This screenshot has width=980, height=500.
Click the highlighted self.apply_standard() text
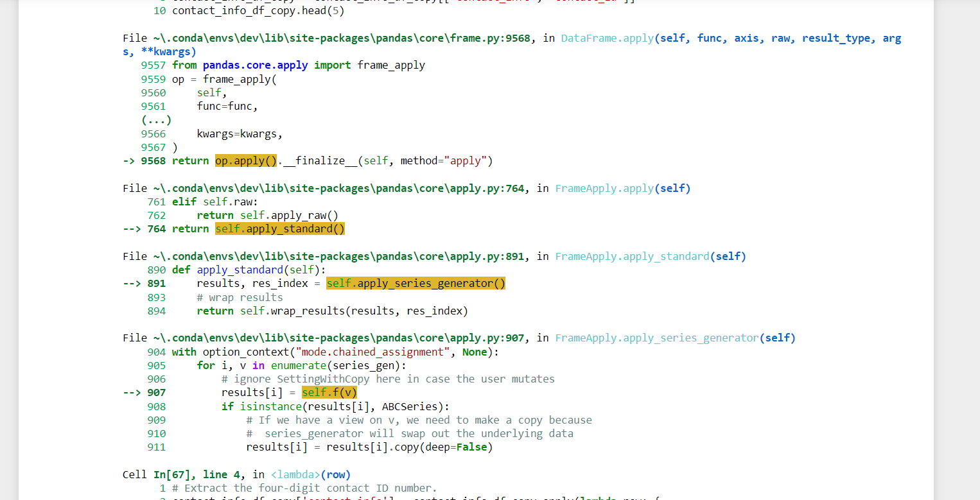click(279, 228)
